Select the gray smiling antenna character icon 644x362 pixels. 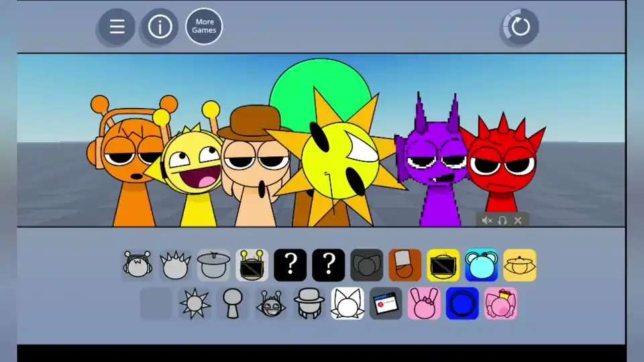point(271,304)
